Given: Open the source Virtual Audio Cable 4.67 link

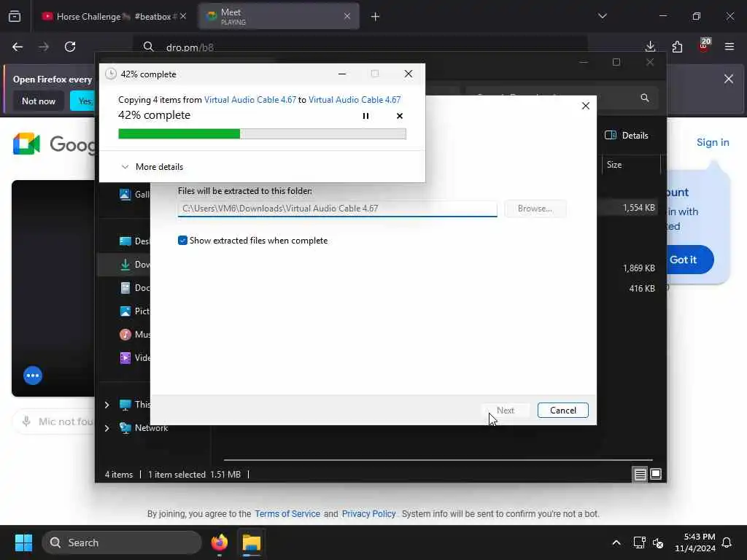Looking at the screenshot, I should point(250,99).
